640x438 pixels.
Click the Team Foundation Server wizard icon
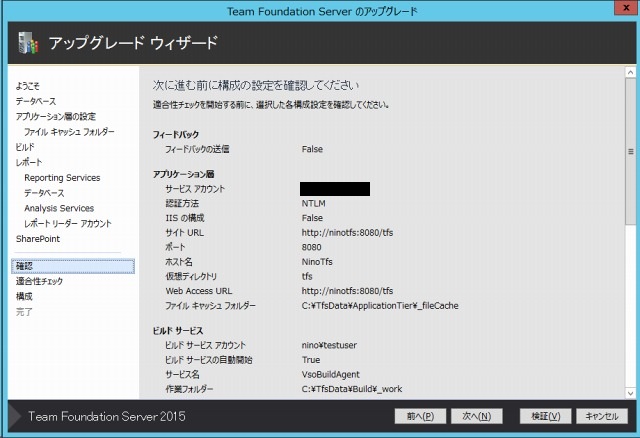click(x=28, y=42)
